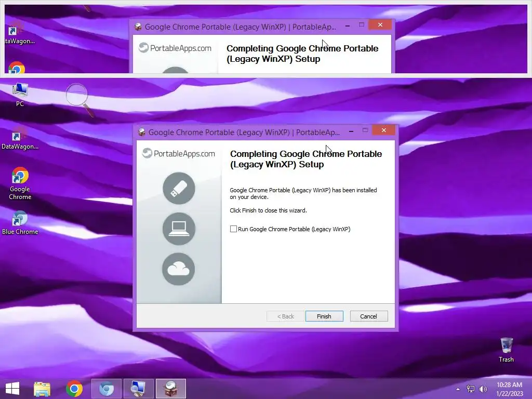Open the PC desktop icon
Viewport: 532px width, 399px height.
pyautogui.click(x=20, y=95)
